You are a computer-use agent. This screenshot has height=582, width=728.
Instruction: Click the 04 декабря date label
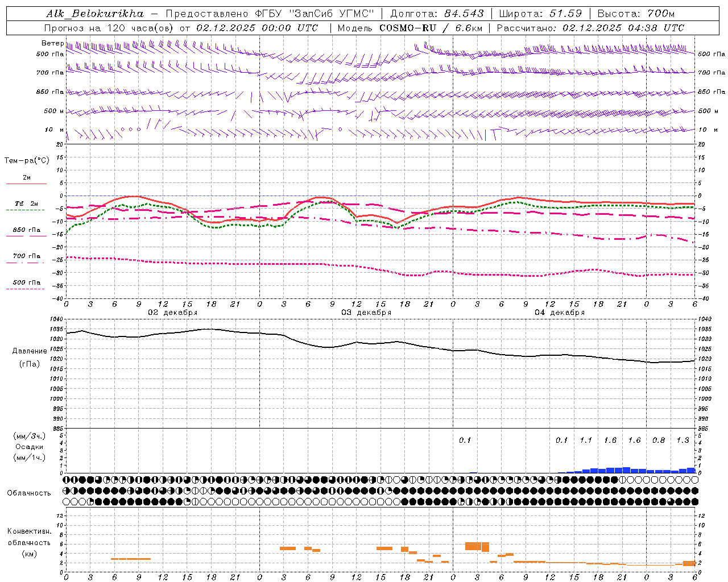click(x=560, y=313)
